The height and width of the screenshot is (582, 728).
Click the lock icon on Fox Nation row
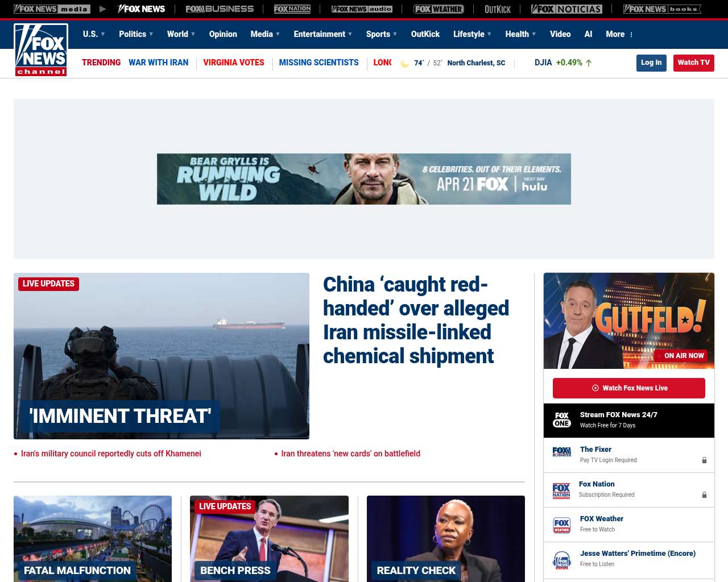pyautogui.click(x=704, y=495)
